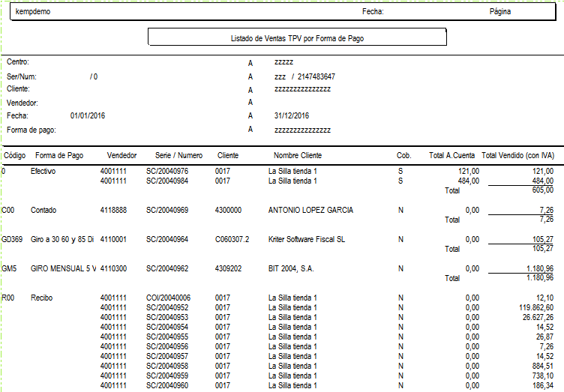Click the invoice number SC/20040959
This screenshot has height=392, width=564.
[x=167, y=376]
